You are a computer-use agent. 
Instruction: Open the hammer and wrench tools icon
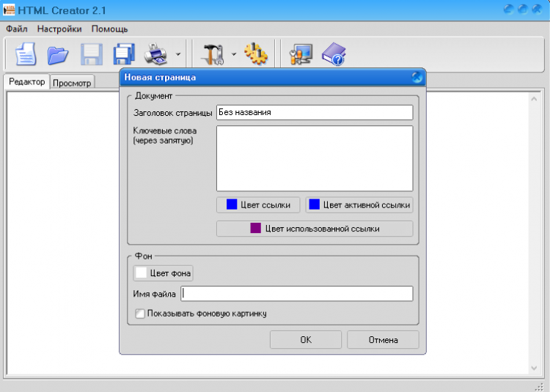(x=213, y=54)
